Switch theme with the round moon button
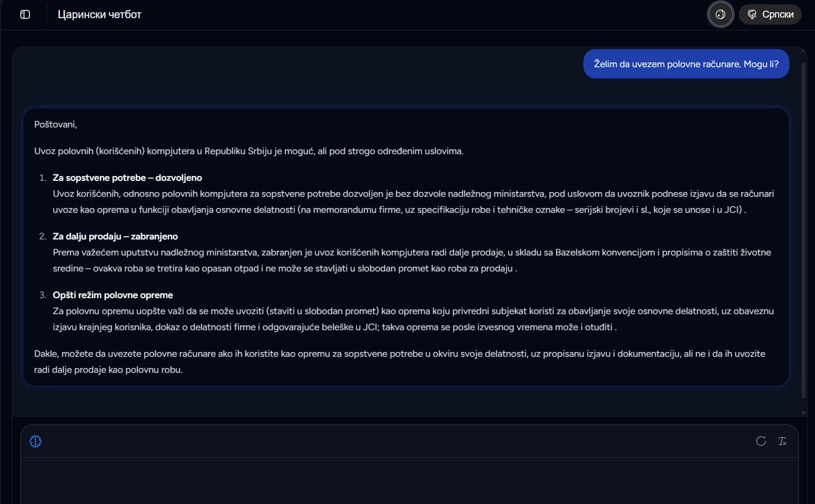 721,14
